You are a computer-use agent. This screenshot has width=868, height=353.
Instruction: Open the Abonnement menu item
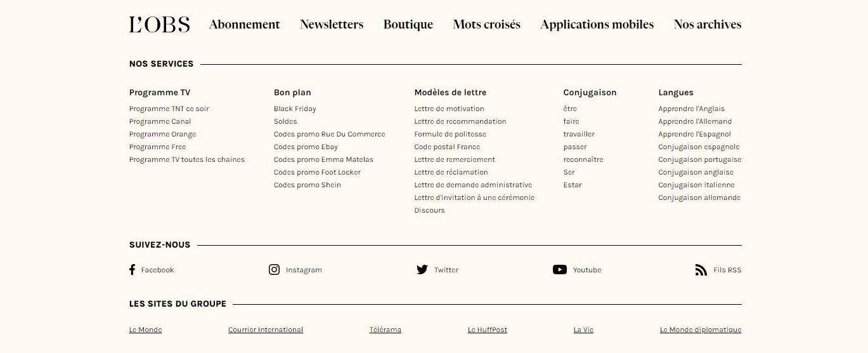pos(244,25)
